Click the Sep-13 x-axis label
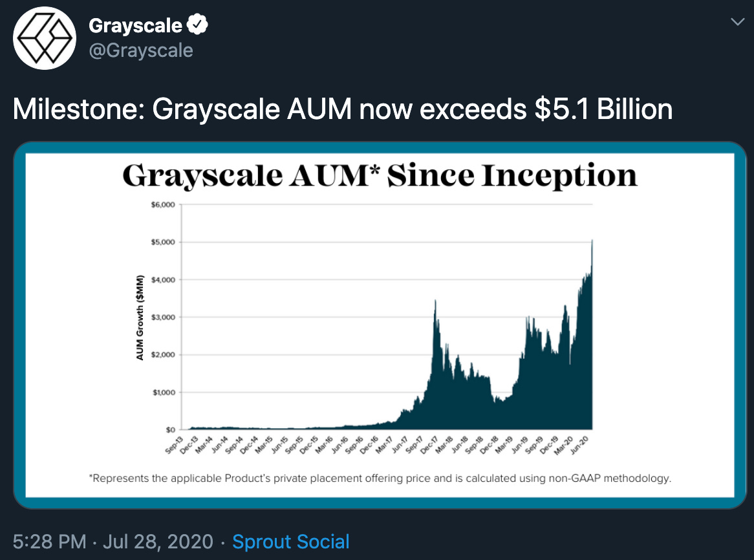This screenshot has width=754, height=560. [174, 446]
